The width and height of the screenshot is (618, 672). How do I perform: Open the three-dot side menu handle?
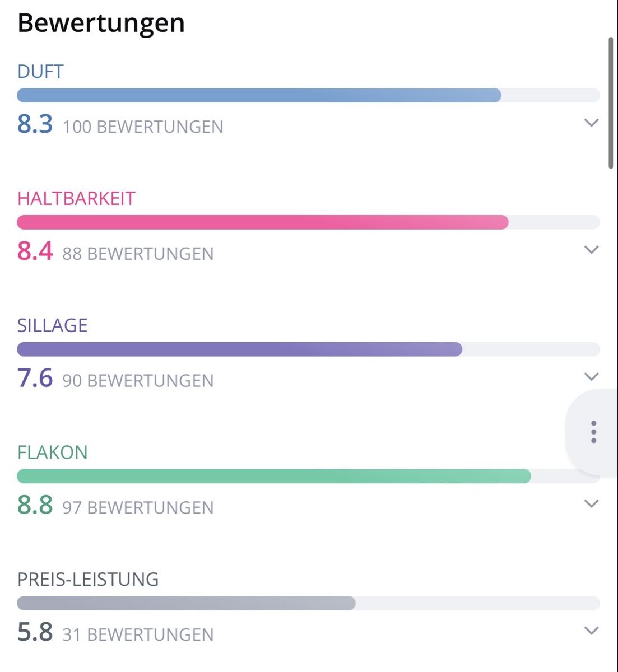(x=593, y=432)
